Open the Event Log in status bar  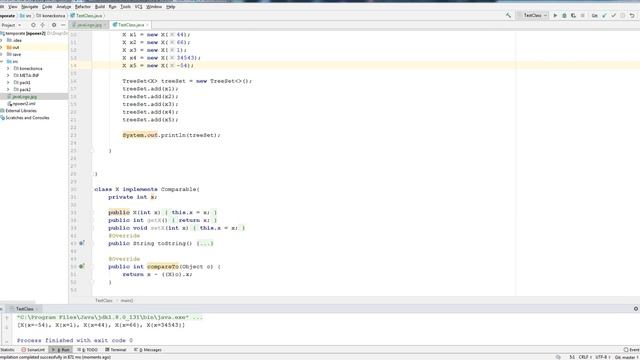pos(631,350)
